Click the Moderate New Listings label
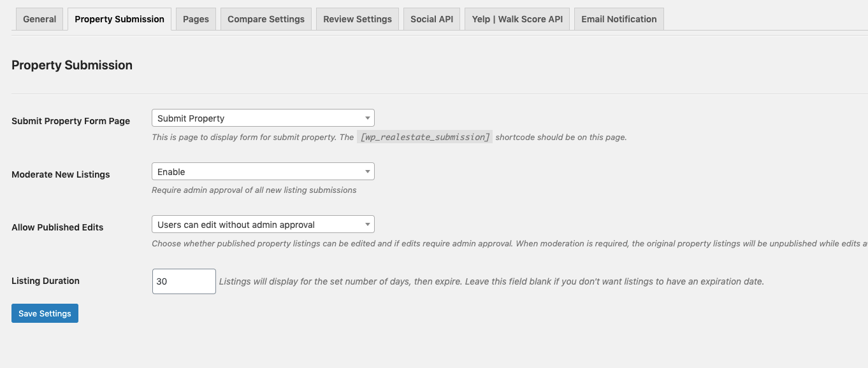Image resolution: width=868 pixels, height=368 pixels. pyautogui.click(x=61, y=174)
